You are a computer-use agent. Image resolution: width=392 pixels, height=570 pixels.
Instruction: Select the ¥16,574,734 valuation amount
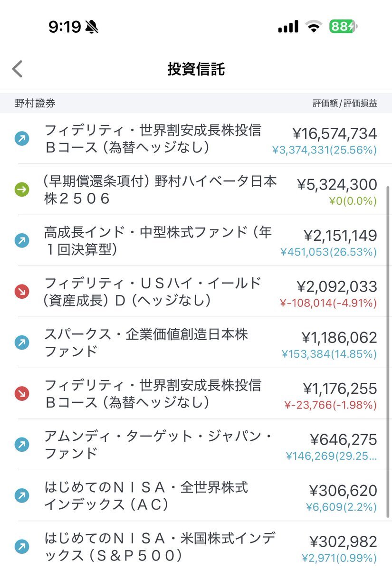click(335, 133)
